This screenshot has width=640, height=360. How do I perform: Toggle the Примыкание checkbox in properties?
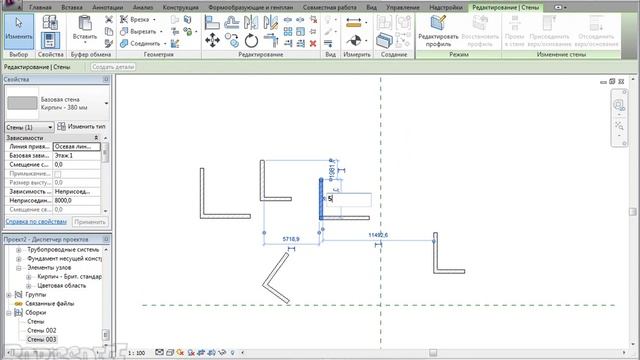(58, 174)
